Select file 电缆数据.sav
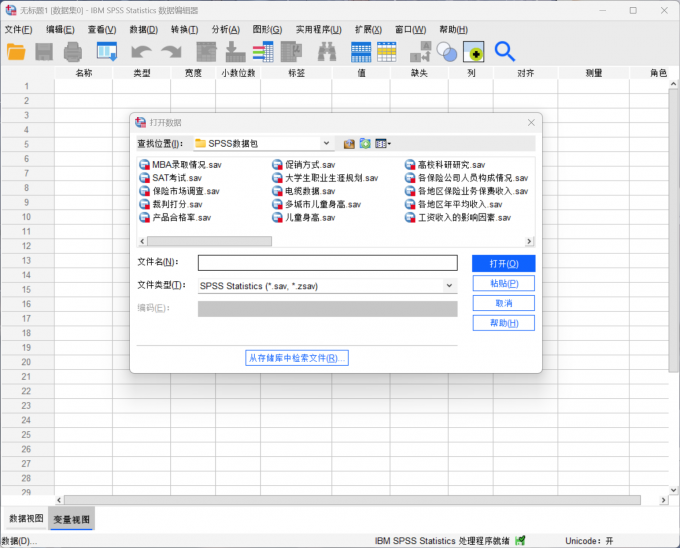The image size is (680, 548). point(304,191)
